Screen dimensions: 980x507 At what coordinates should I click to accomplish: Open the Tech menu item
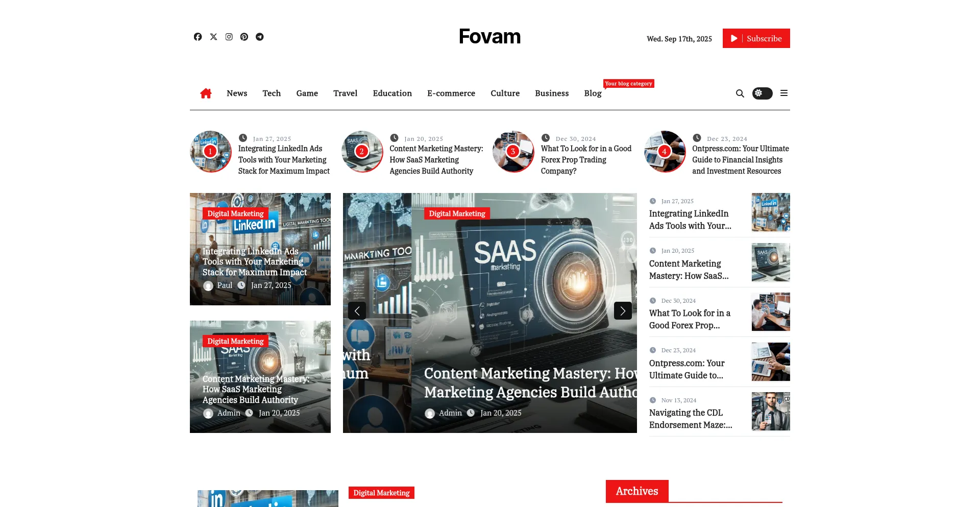(x=272, y=93)
